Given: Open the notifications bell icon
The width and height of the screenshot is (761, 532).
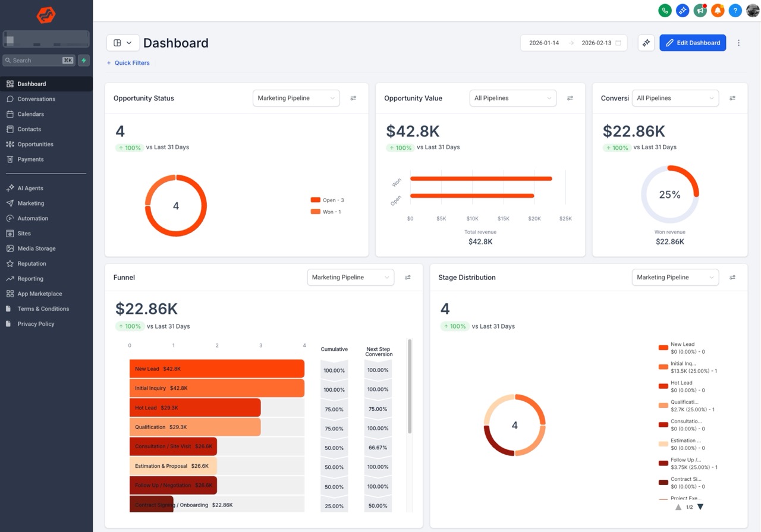Looking at the screenshot, I should tap(717, 10).
